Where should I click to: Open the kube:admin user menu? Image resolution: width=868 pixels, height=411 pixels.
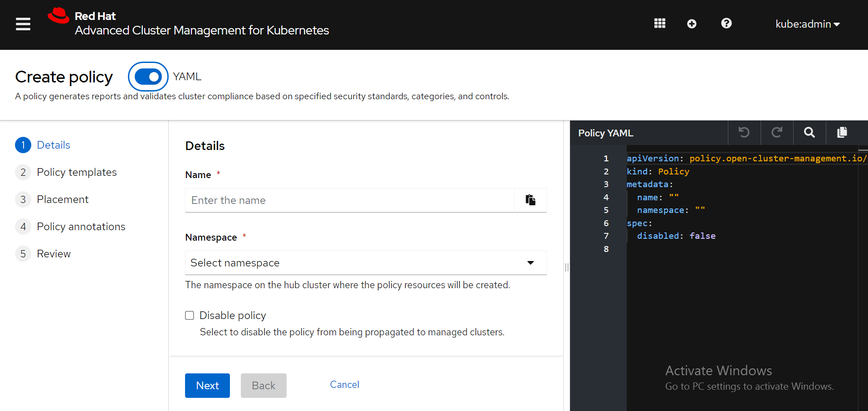pos(807,24)
